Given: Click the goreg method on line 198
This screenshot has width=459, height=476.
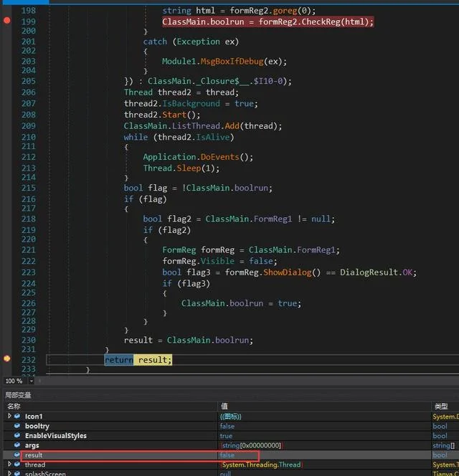Looking at the screenshot, I should (285, 11).
